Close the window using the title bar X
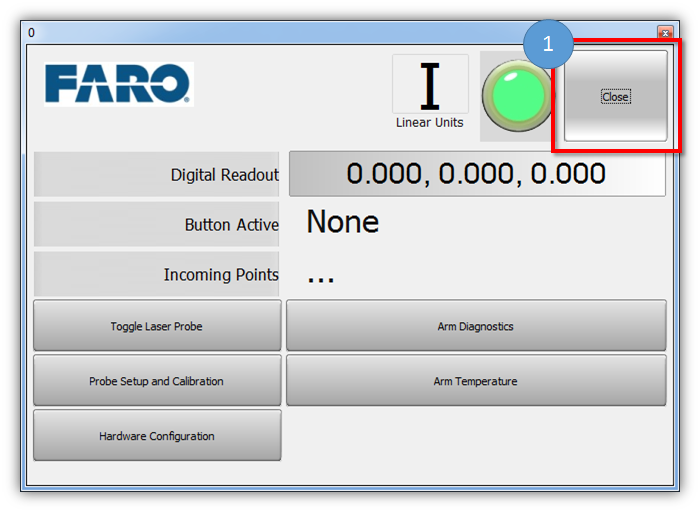700x512 pixels. click(662, 33)
